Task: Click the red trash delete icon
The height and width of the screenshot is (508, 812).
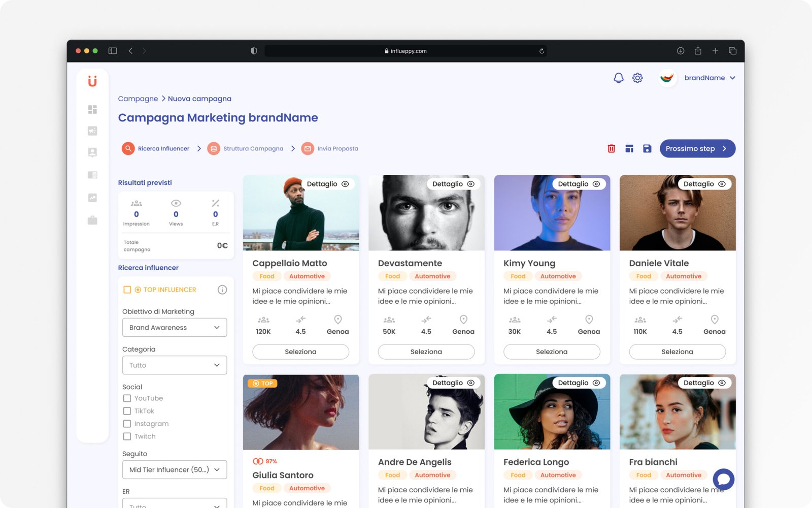Action: click(x=611, y=148)
